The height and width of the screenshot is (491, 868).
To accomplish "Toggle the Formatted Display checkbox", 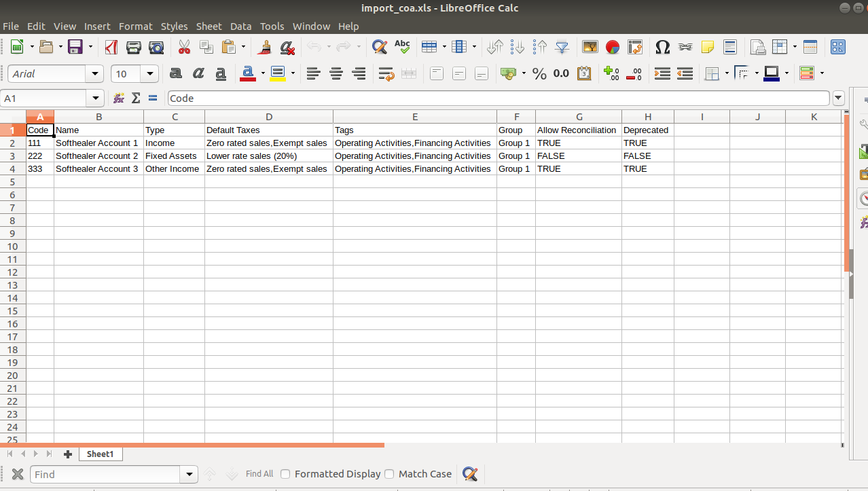I will 285,474.
